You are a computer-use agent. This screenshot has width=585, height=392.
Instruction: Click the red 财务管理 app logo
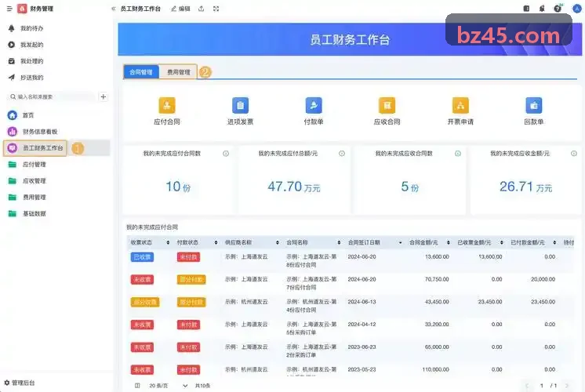click(22, 9)
